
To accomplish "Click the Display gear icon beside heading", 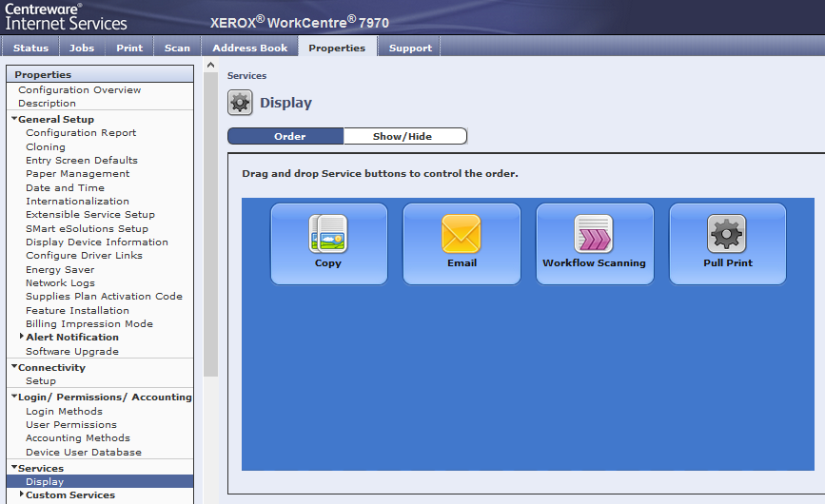I will 241,103.
